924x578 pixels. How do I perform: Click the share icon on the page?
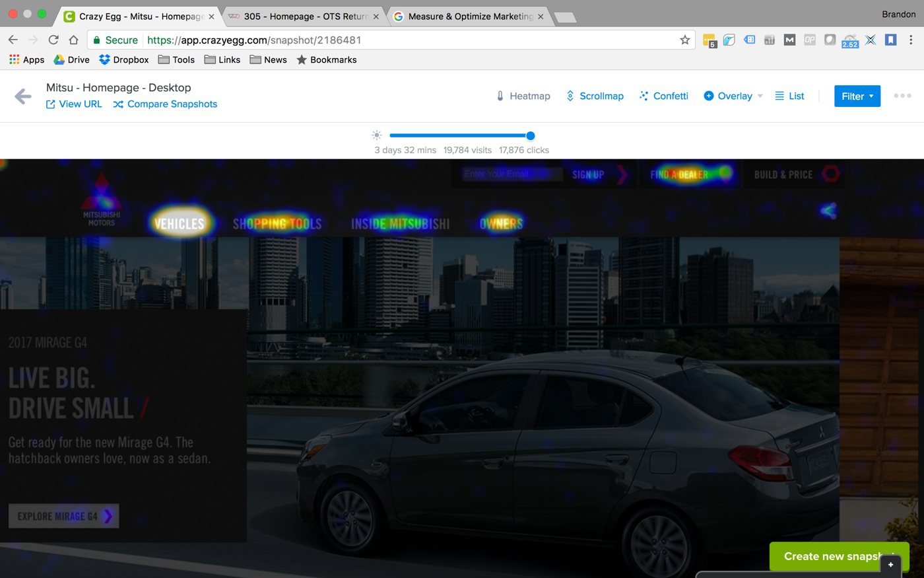(x=828, y=211)
